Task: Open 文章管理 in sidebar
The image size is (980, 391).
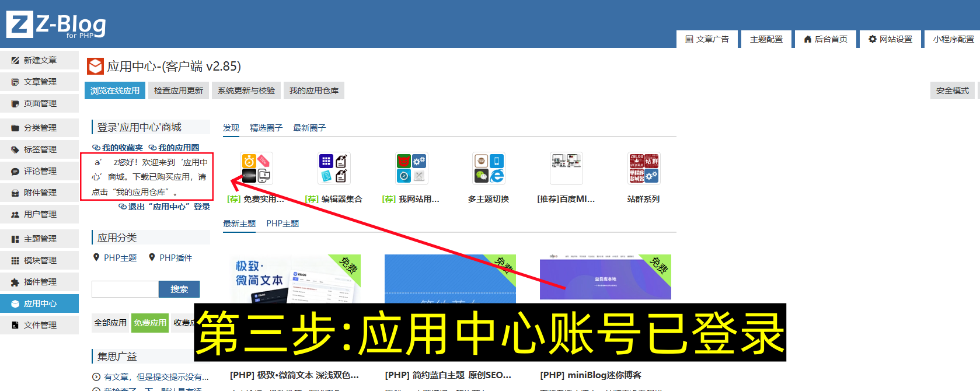Action: (x=39, y=82)
